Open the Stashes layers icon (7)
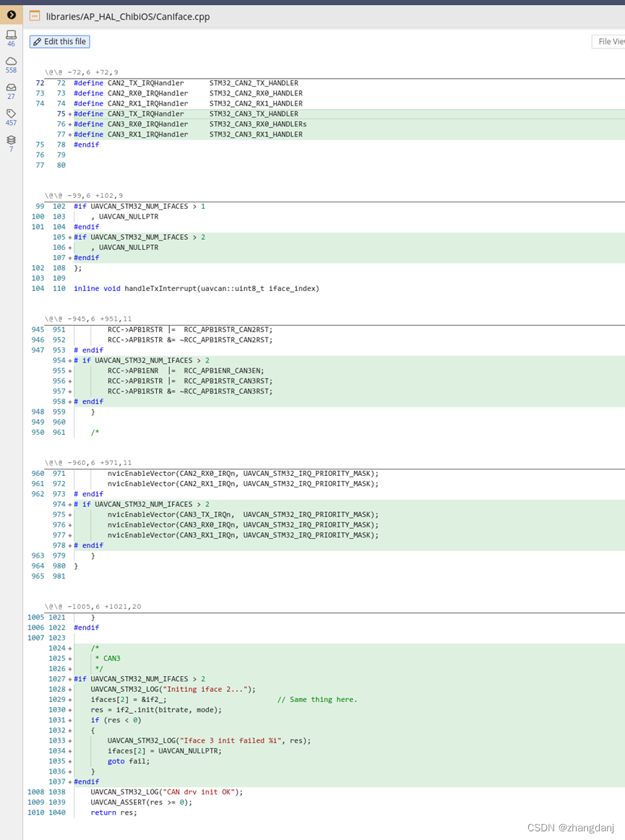The width and height of the screenshot is (625, 840). (12, 144)
